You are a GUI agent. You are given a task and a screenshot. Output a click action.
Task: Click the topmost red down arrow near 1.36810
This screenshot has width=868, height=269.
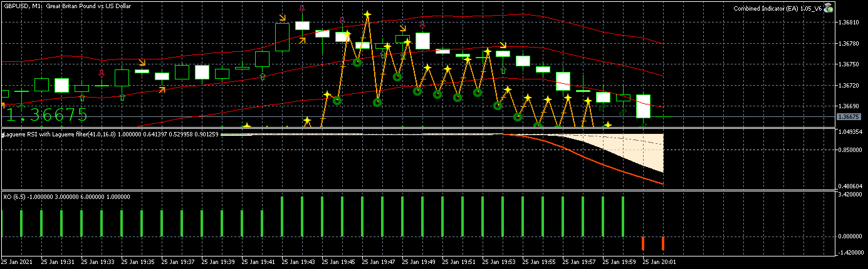point(302,9)
